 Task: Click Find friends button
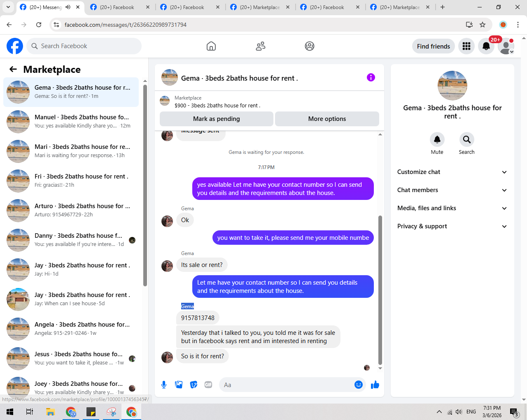[x=434, y=46]
